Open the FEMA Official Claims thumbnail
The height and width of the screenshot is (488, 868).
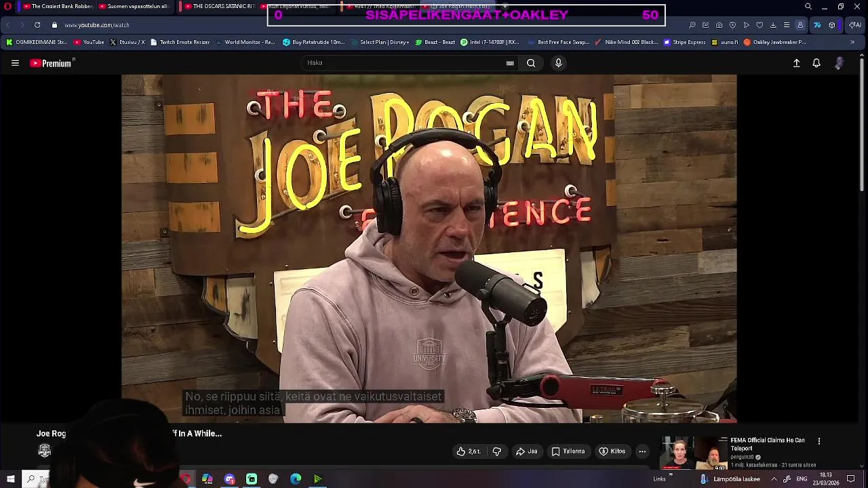pyautogui.click(x=694, y=453)
